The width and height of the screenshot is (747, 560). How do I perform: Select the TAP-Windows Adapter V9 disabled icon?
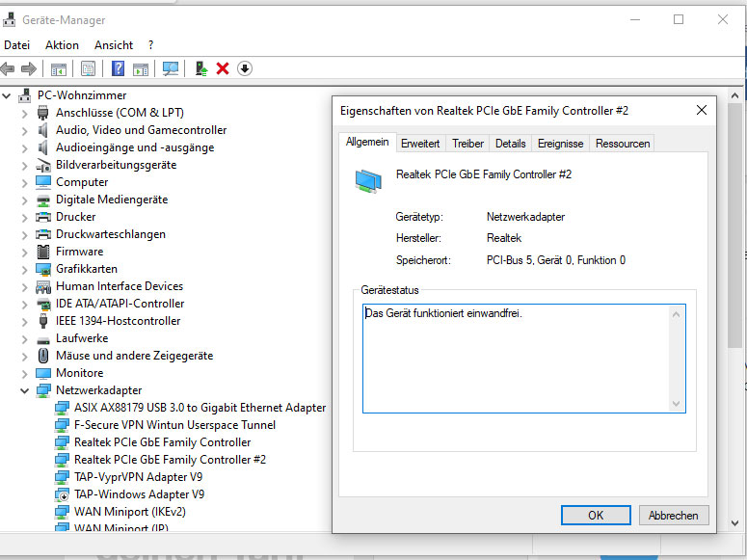point(62,494)
